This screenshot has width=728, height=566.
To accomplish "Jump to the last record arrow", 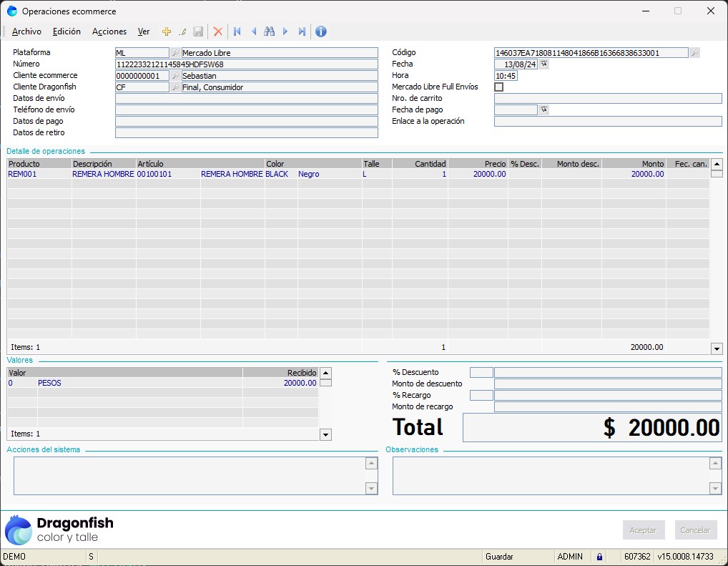I will (x=302, y=31).
